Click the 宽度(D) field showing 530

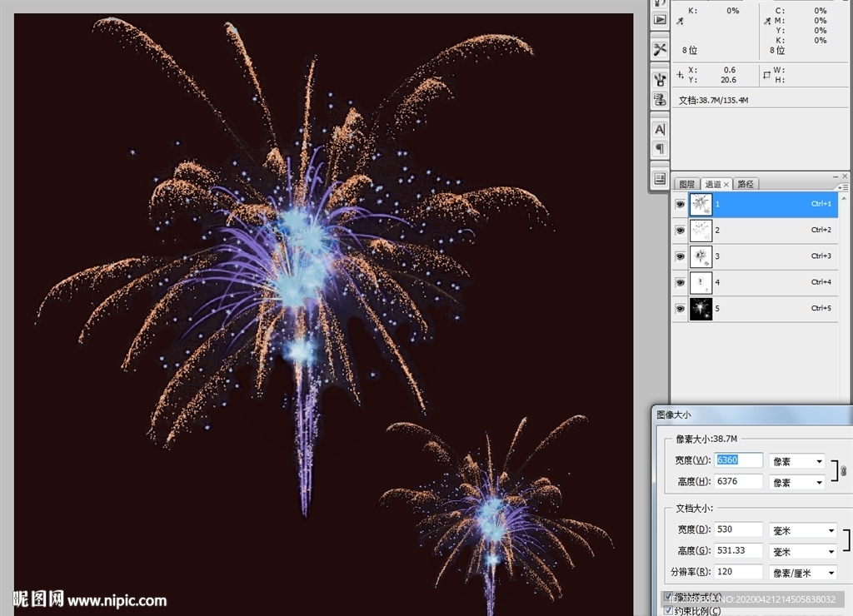739,529
